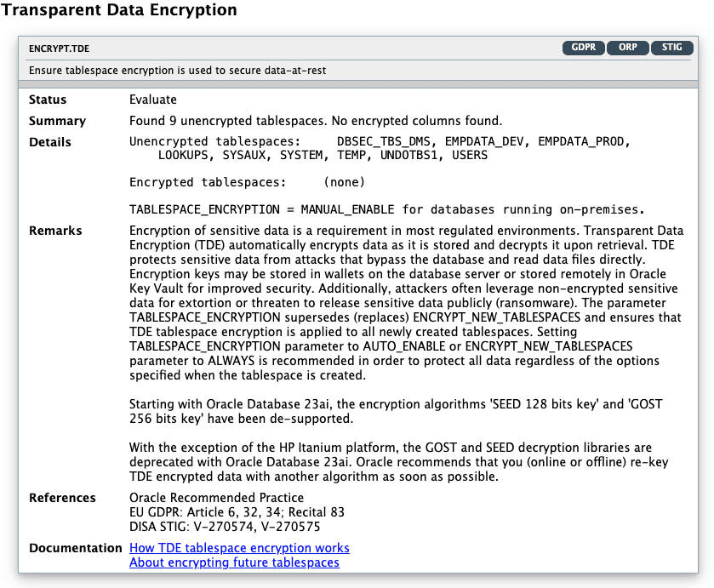Image resolution: width=714 pixels, height=588 pixels.
Task: Click the 'Unencrypted tablespaces:' text
Action: (x=215, y=141)
